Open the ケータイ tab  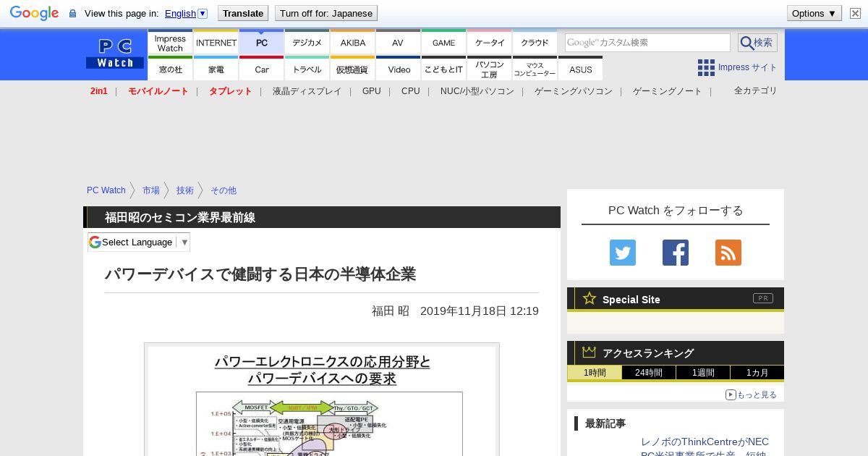click(x=490, y=42)
